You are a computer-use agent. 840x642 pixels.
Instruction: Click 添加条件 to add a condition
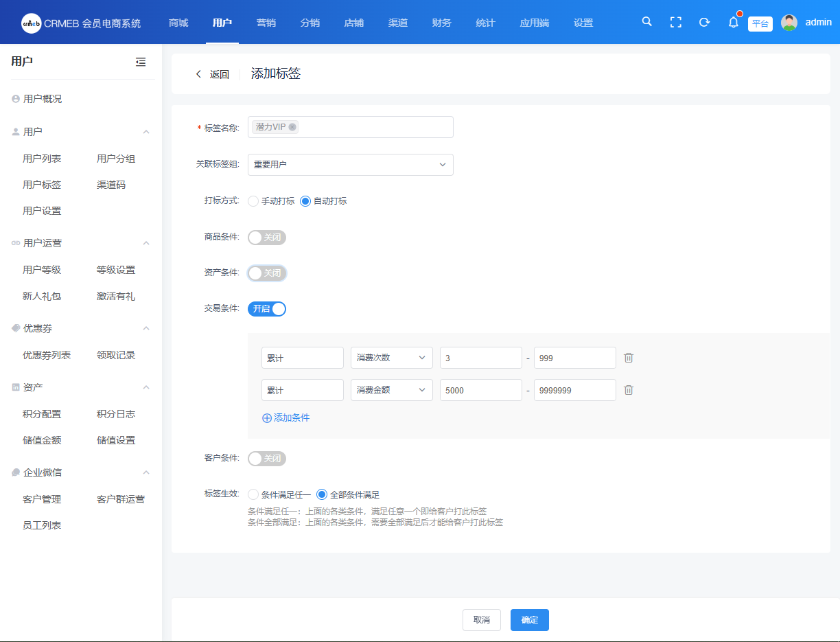tap(286, 417)
